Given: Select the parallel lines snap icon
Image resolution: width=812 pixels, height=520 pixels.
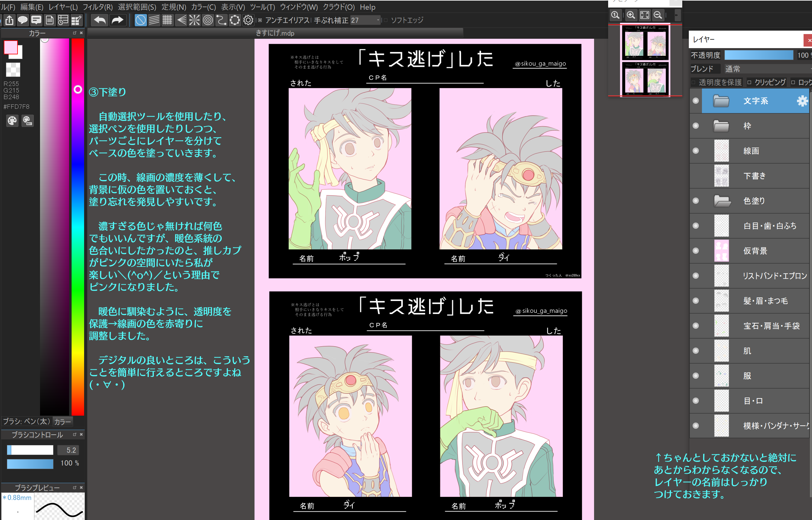Looking at the screenshot, I should click(154, 20).
